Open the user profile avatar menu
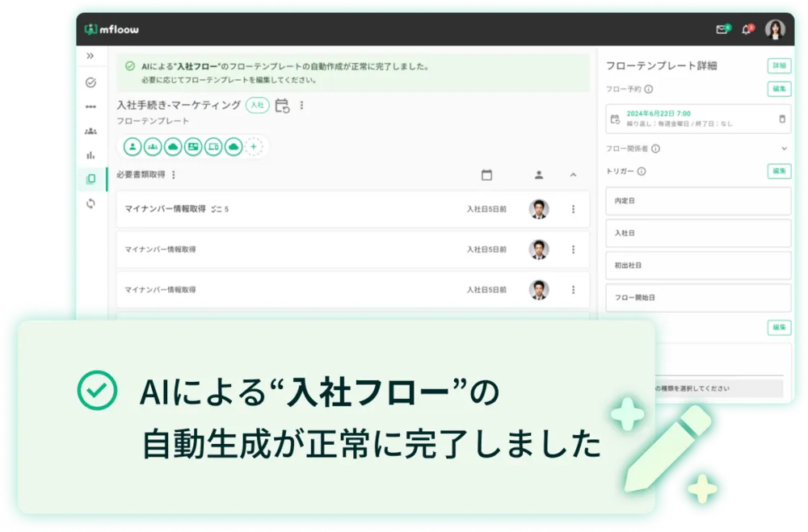Viewport: 808px width, 532px height. (775, 29)
